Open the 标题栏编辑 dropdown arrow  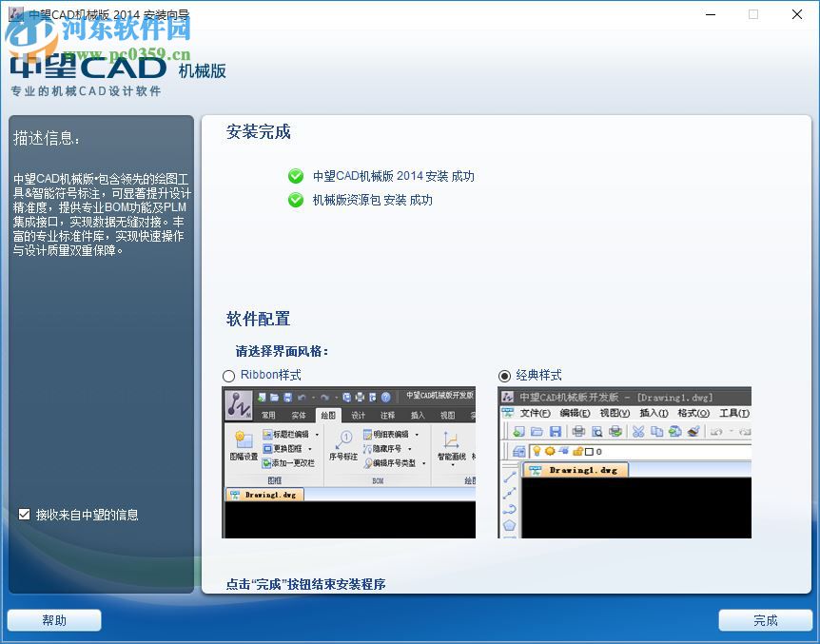tap(317, 435)
